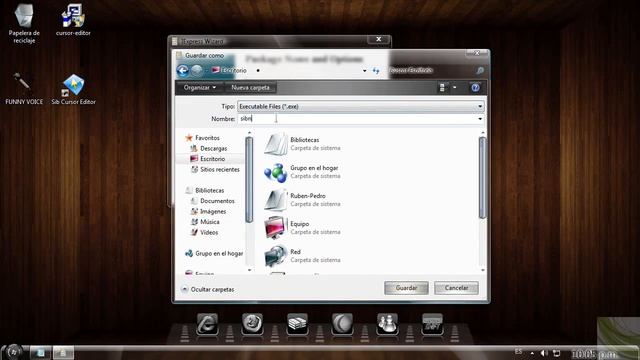Open Sib Cursor Editor desktop shortcut
Viewport: 640px width, 360px height.
(x=73, y=89)
